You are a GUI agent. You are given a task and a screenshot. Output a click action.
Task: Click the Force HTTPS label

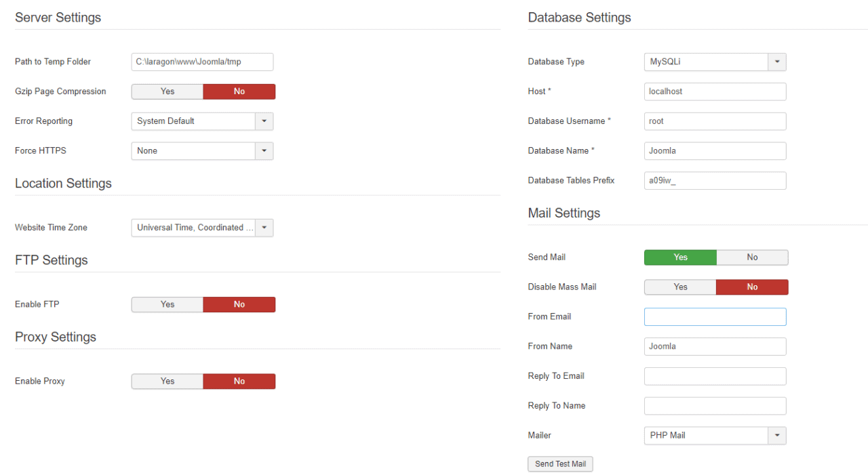[41, 150]
